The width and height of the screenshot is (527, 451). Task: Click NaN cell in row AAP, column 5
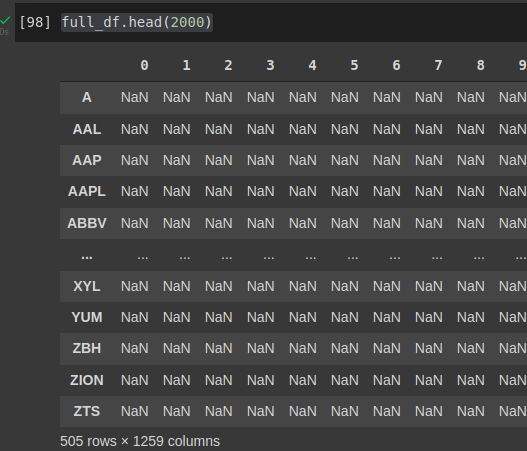coord(345,160)
